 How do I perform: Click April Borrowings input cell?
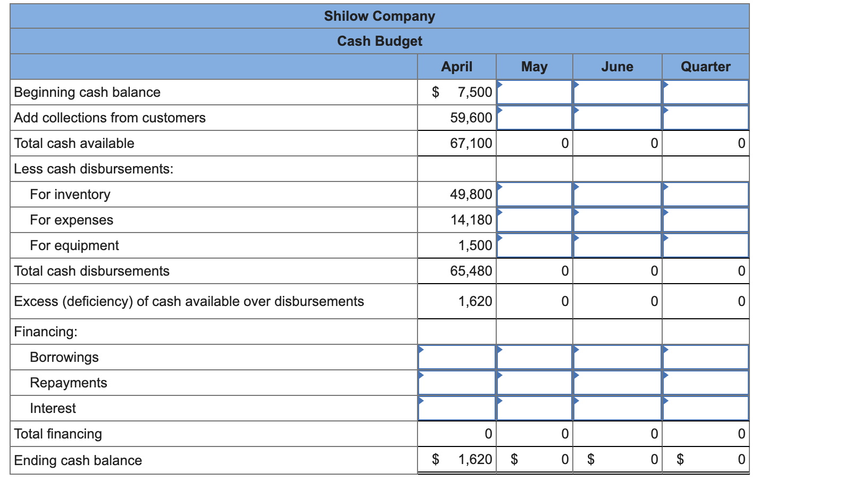(457, 357)
